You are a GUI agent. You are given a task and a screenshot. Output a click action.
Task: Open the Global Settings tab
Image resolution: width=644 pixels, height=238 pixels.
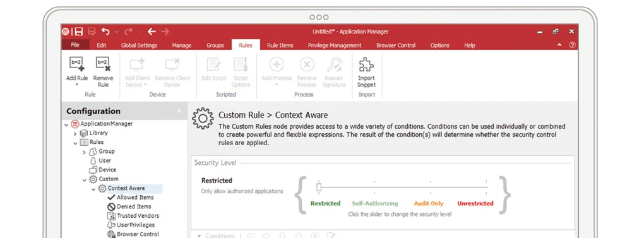(x=140, y=45)
